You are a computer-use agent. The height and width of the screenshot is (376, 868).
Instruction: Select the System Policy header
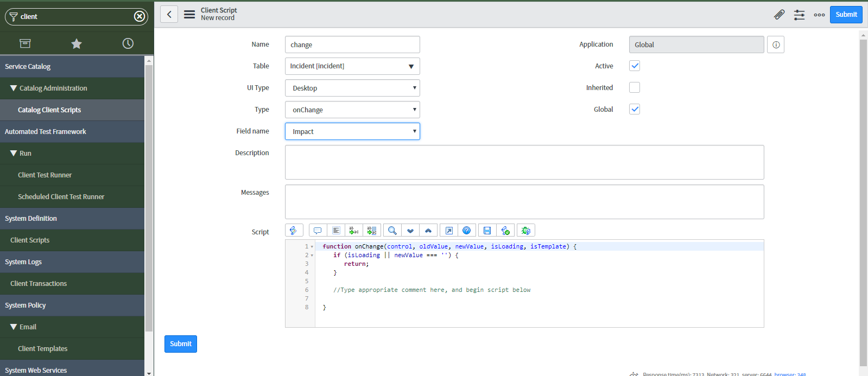click(72, 305)
